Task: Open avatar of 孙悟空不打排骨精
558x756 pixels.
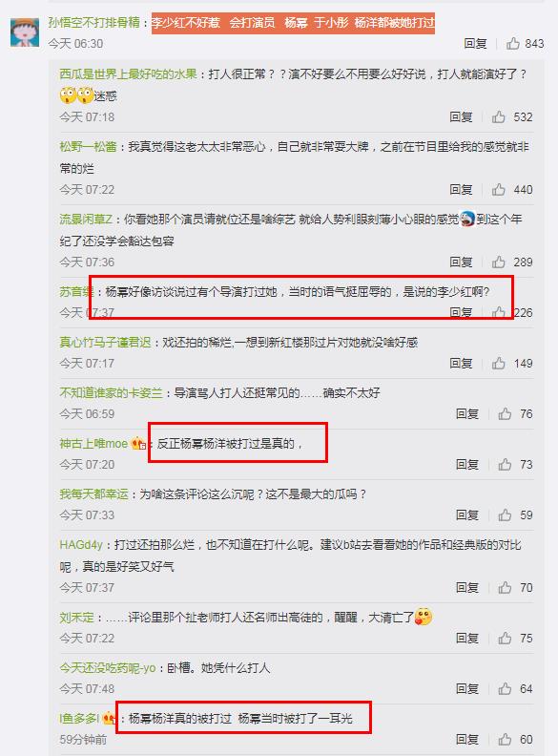Action: [25, 32]
